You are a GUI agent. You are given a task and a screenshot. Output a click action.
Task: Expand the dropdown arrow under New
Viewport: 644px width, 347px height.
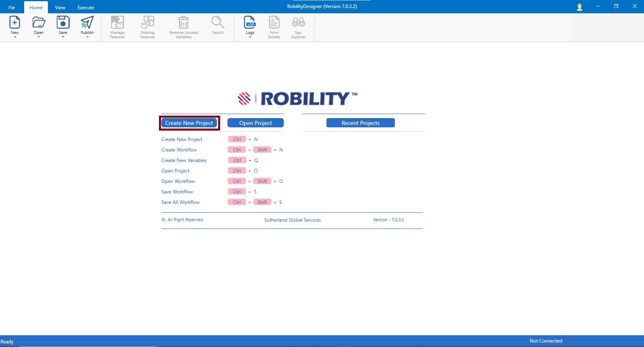coord(15,37)
